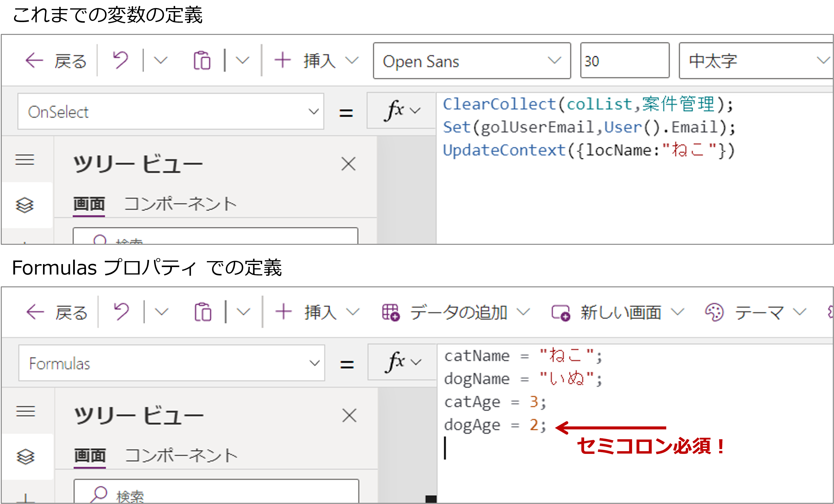The width and height of the screenshot is (834, 504).
Task: Click the Set(golUserEmail line in formula
Action: point(589,127)
